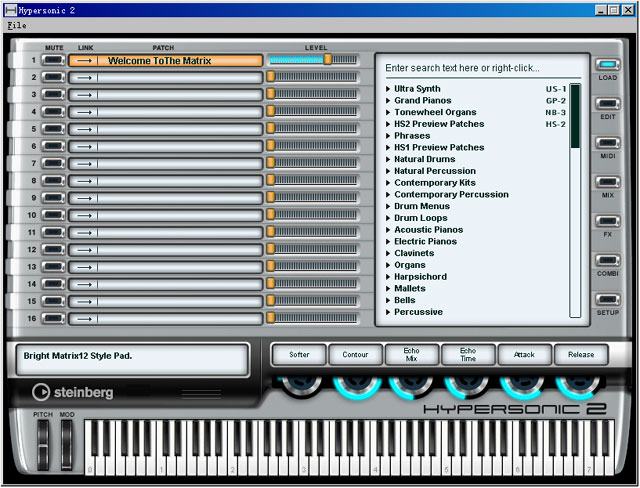Mute slot 9
The width and height of the screenshot is (640, 488).
click(x=53, y=198)
